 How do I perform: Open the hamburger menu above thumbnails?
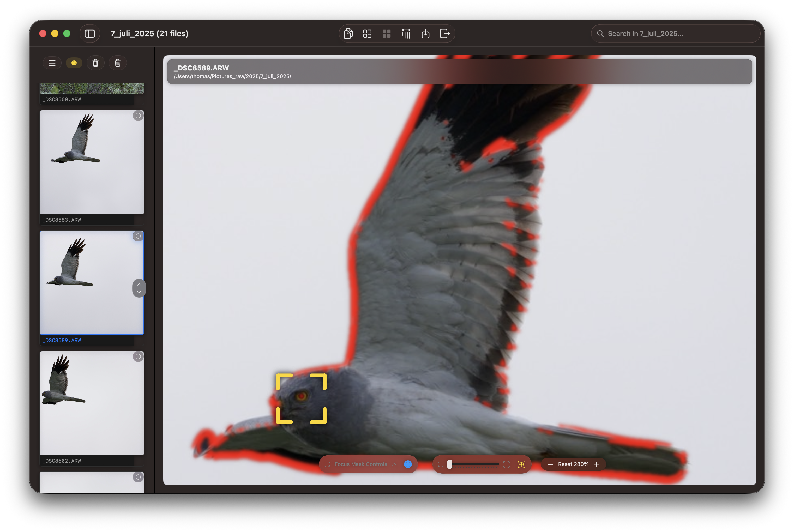point(52,62)
